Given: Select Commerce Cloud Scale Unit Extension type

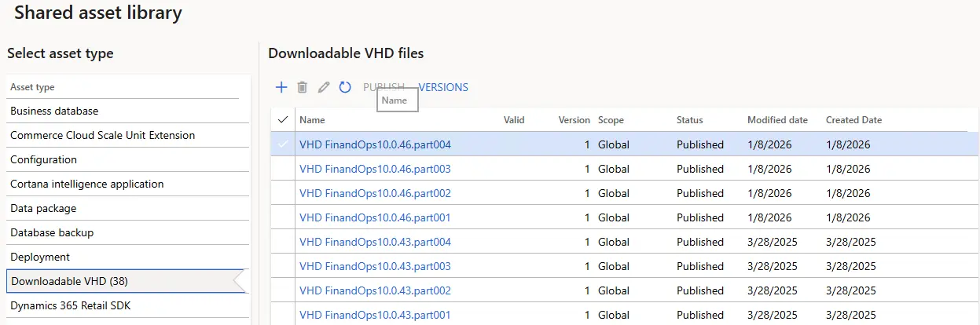Looking at the screenshot, I should [126, 135].
